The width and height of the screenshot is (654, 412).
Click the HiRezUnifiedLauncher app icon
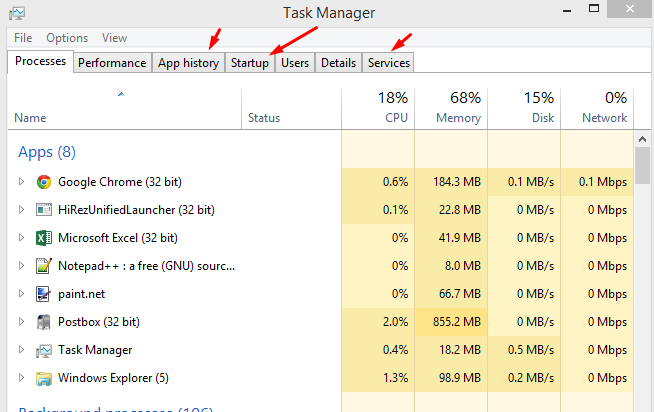44,210
